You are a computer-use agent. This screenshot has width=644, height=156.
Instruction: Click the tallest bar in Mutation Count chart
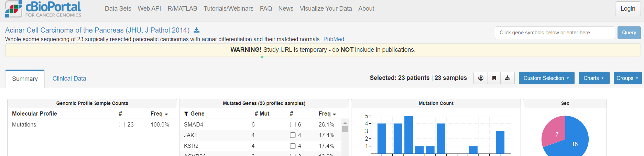pos(408,135)
